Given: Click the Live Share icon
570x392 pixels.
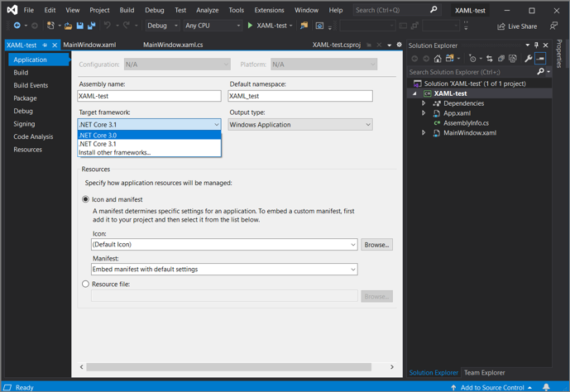Looking at the screenshot, I should pos(501,26).
